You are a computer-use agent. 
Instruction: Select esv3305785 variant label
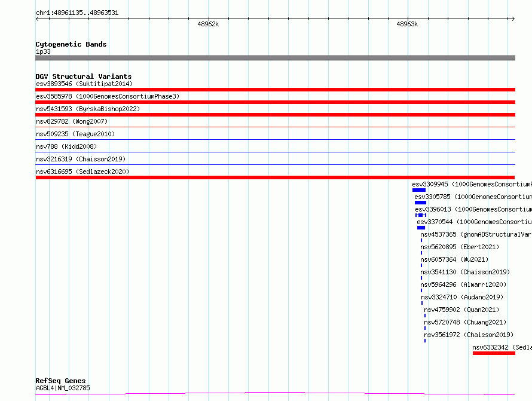[x=473, y=197]
